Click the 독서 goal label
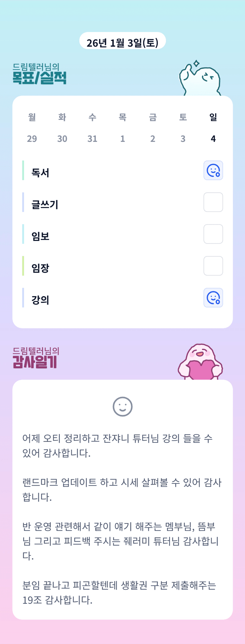Viewport: 245px width, 644px height. click(x=40, y=173)
